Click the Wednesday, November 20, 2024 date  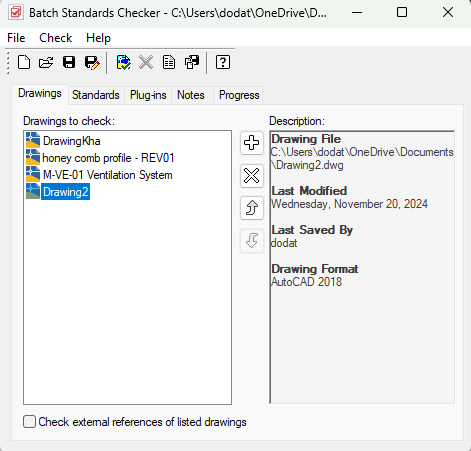[x=349, y=204]
